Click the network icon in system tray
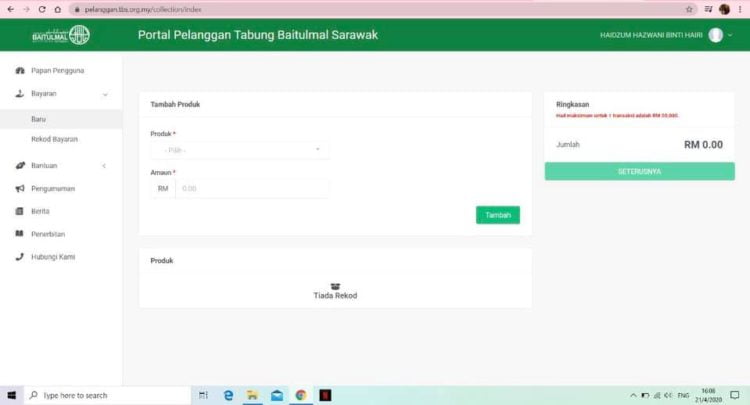Screen dimensions: 750x405 (657, 395)
